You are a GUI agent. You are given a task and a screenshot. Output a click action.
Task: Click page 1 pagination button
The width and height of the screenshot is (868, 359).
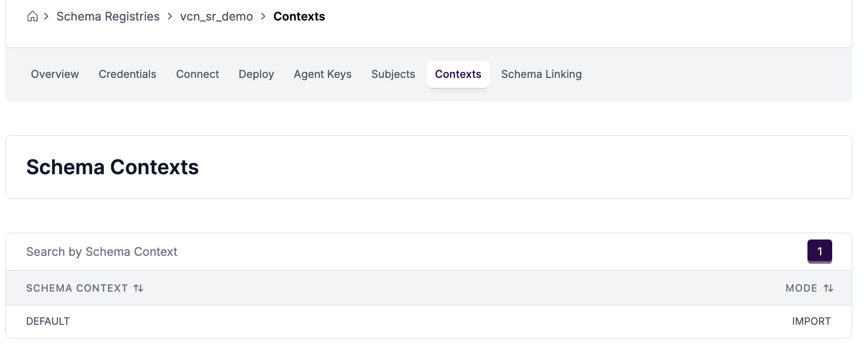[820, 251]
